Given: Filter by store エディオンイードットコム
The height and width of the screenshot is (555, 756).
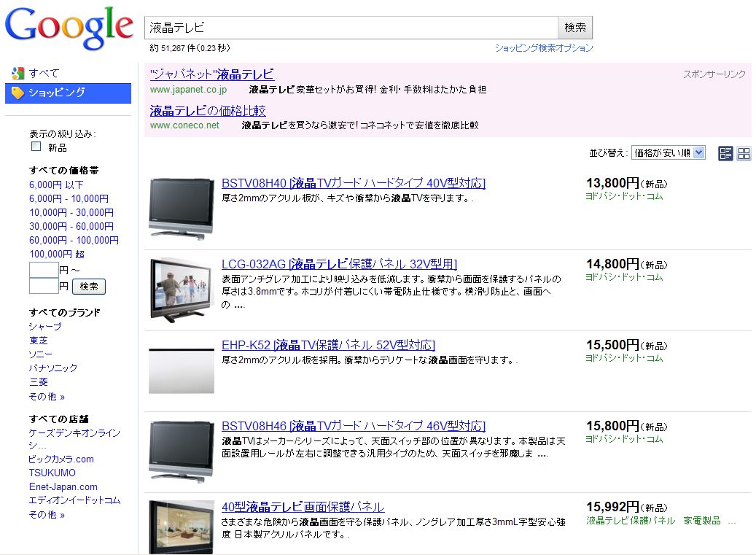Looking at the screenshot, I should coord(75,500).
